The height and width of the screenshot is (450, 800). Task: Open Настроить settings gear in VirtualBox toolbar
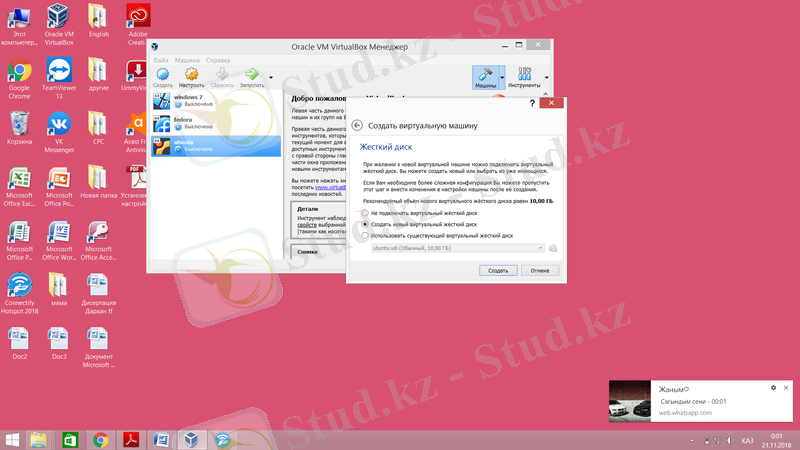191,78
